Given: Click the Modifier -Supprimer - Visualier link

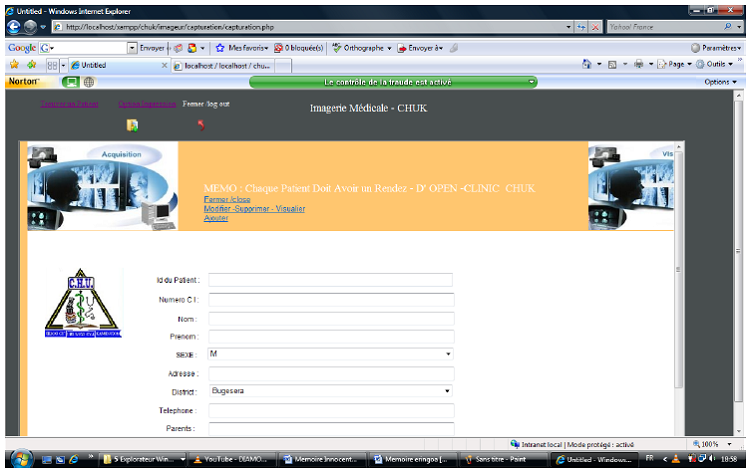Looking at the screenshot, I should [x=254, y=208].
